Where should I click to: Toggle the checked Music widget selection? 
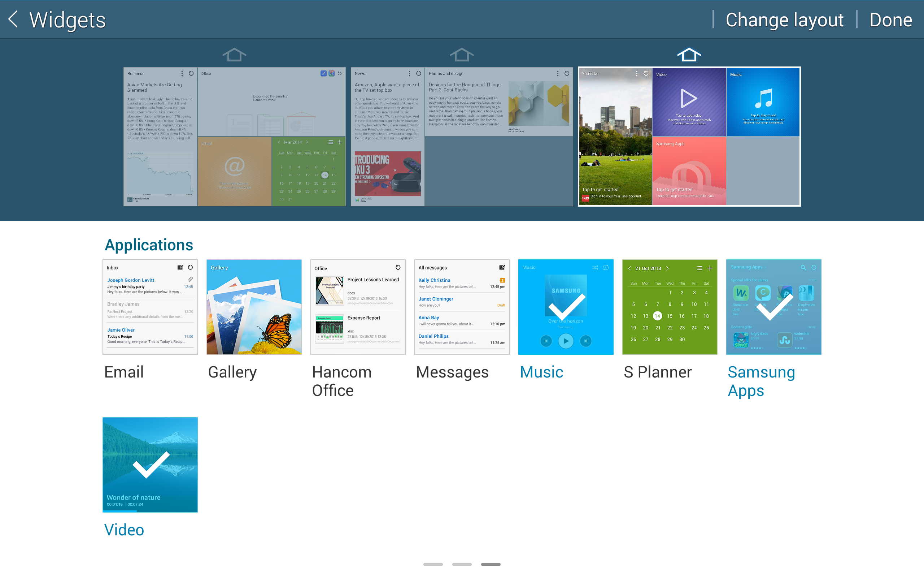[566, 307]
